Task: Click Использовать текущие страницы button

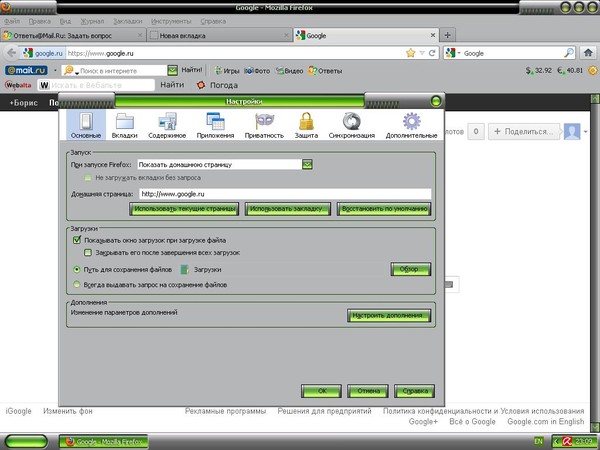Action: pos(184,209)
